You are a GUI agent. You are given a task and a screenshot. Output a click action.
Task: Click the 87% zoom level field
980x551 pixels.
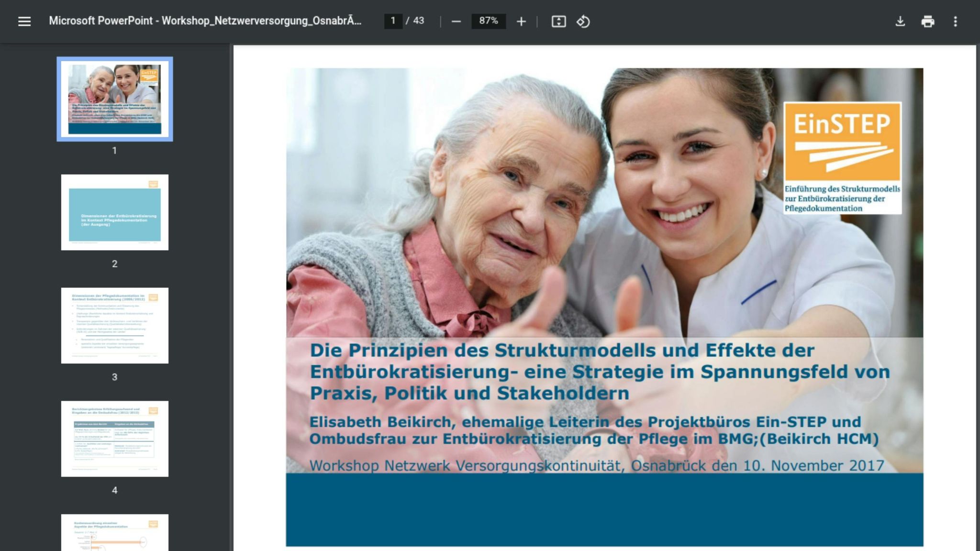pos(488,21)
